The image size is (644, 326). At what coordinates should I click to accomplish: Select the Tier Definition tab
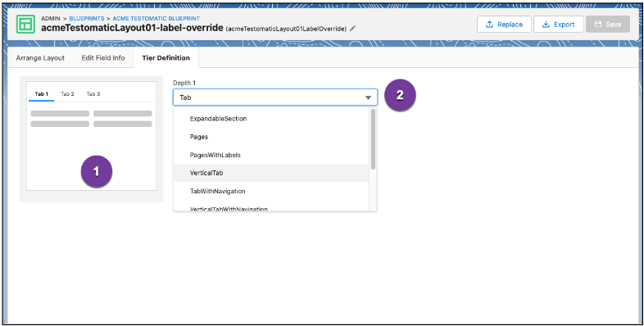(x=166, y=58)
